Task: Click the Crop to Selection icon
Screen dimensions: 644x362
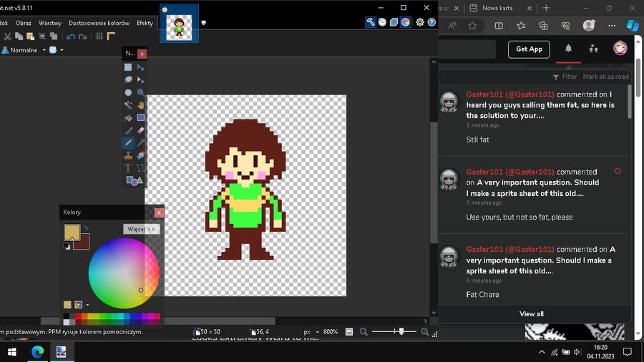Action: [x=42, y=36]
